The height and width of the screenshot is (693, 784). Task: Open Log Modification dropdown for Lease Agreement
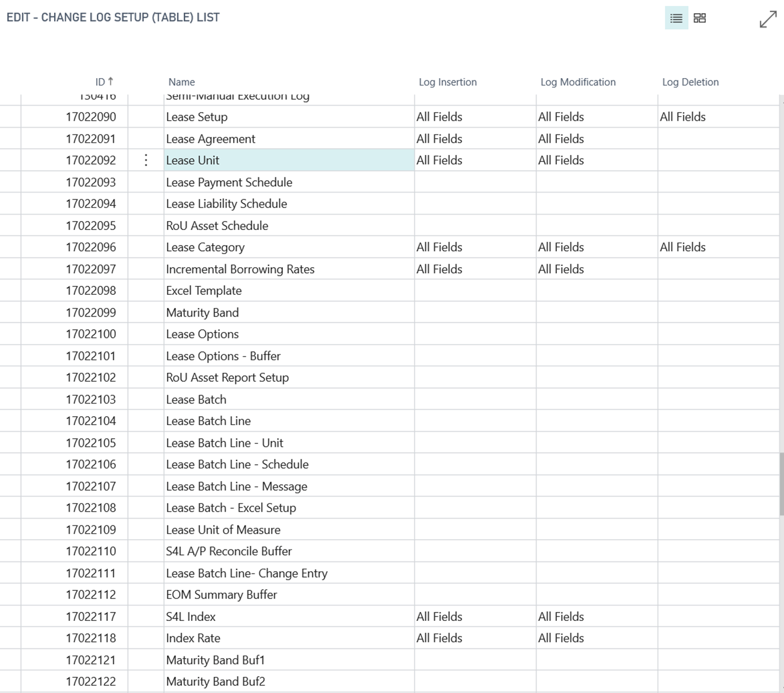pyautogui.click(x=597, y=139)
